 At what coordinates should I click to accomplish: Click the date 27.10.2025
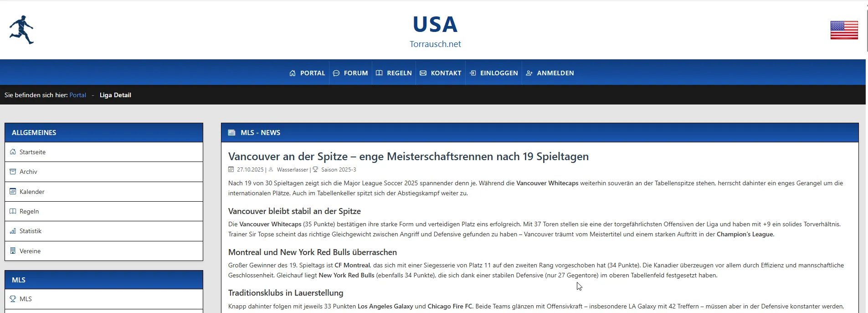(250, 170)
